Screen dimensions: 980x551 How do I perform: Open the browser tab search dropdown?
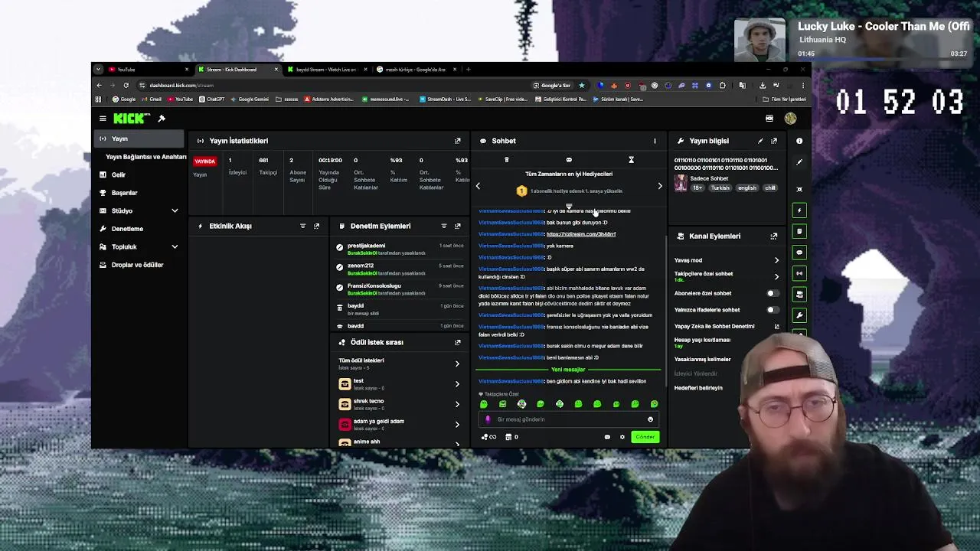(98, 70)
